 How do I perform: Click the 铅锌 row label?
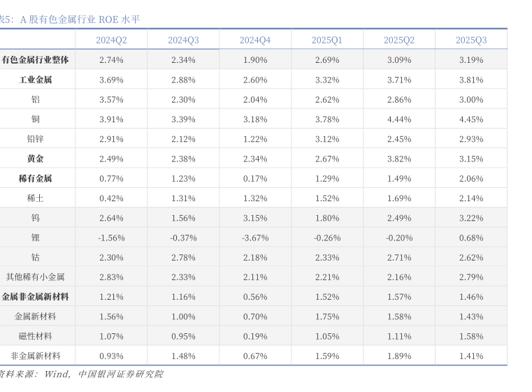pos(36,139)
